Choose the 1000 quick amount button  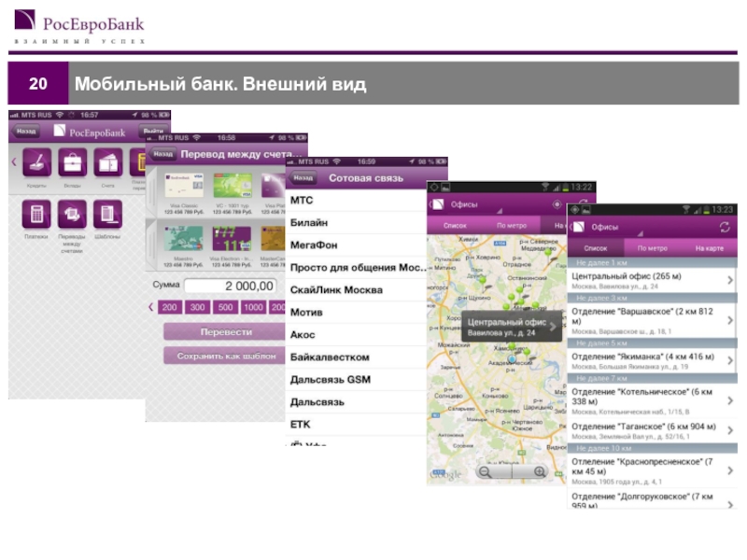(253, 307)
